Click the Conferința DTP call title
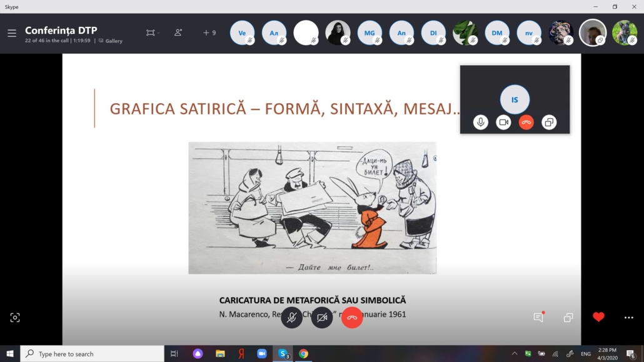The image size is (644, 362). coord(61,31)
